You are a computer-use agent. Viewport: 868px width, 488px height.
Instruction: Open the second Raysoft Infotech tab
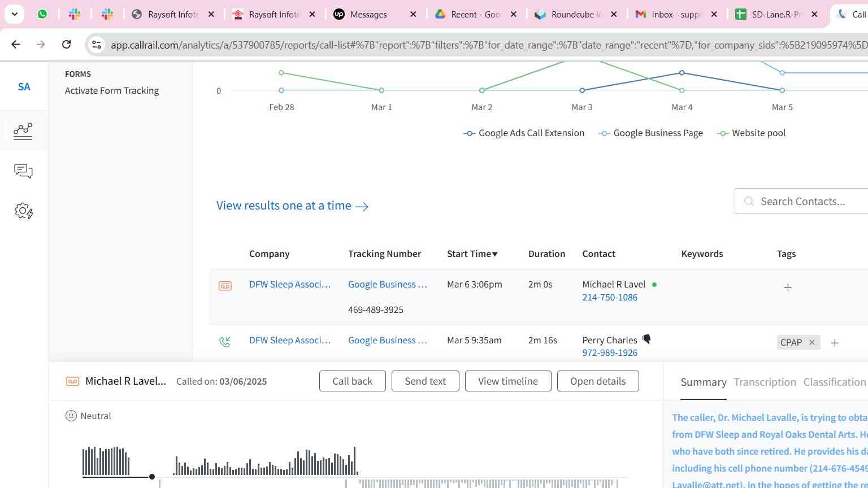(x=267, y=14)
